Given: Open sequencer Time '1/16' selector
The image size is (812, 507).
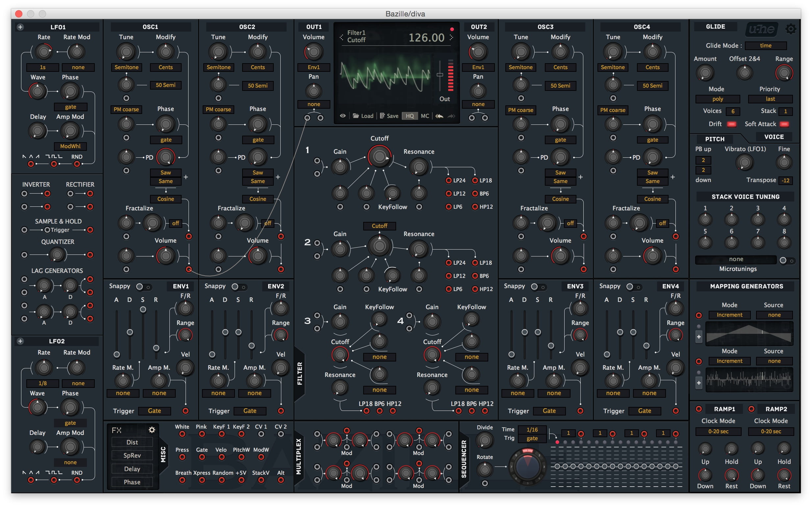Looking at the screenshot, I should [532, 430].
